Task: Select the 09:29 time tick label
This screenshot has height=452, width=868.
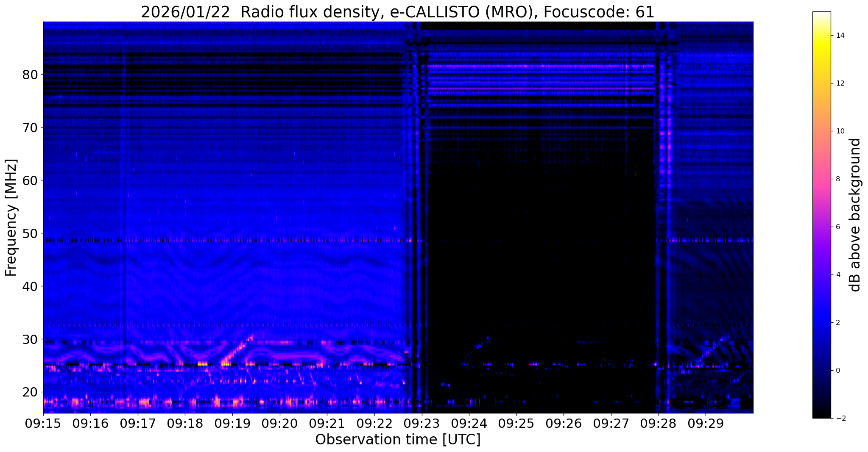Action: [x=706, y=424]
